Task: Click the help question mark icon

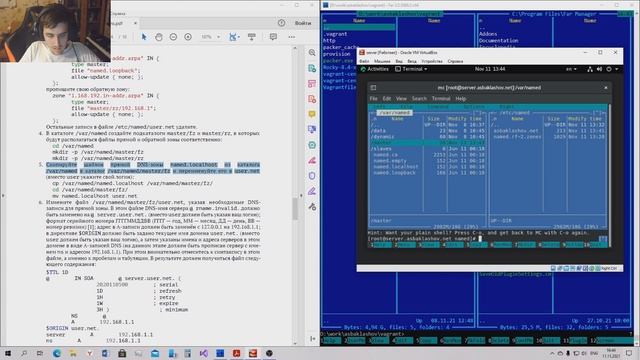Action: tap(281, 23)
